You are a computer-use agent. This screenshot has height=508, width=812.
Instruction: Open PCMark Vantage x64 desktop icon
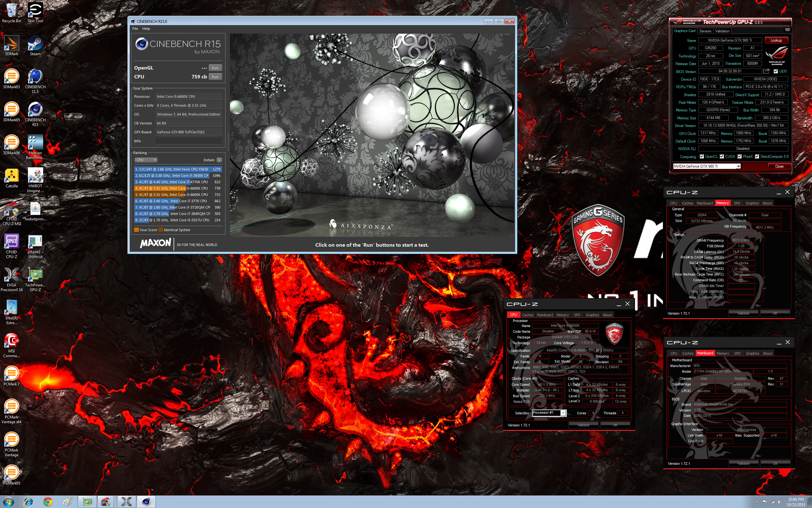pos(11,411)
